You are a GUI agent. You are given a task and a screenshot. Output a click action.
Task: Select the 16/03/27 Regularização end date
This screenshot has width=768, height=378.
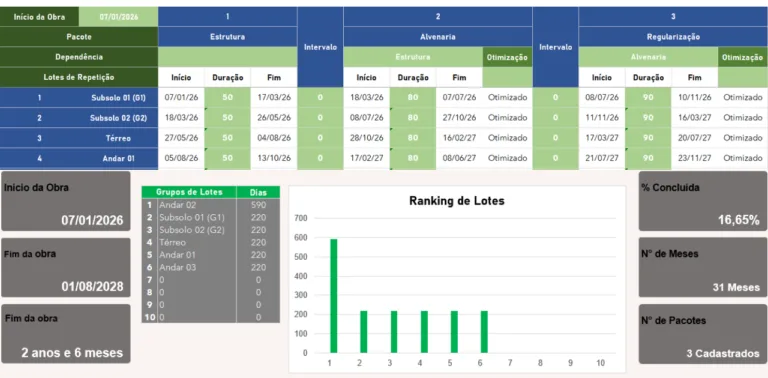pos(695,118)
